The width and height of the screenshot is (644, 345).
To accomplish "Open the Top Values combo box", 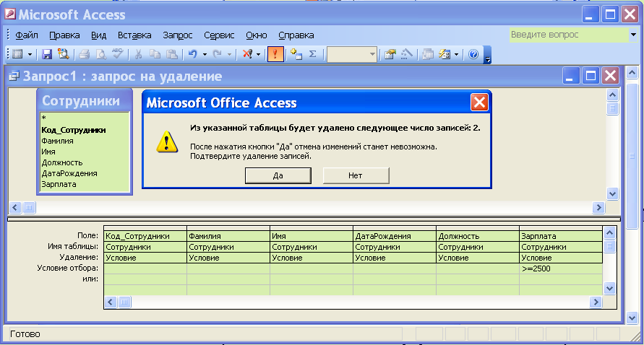I will [352, 54].
